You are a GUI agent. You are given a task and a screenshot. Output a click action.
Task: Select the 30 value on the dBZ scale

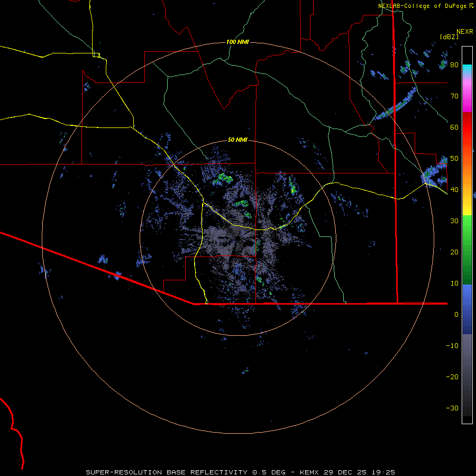click(454, 221)
